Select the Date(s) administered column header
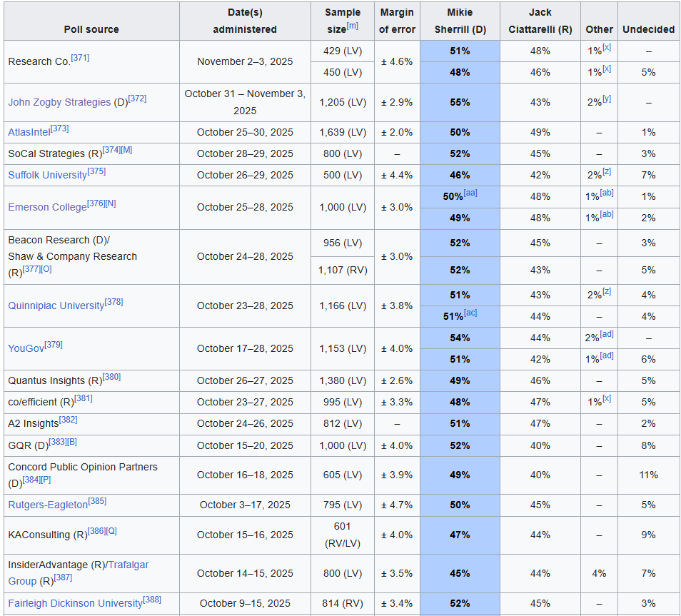Viewport: 681px width, 616px height. (x=245, y=21)
